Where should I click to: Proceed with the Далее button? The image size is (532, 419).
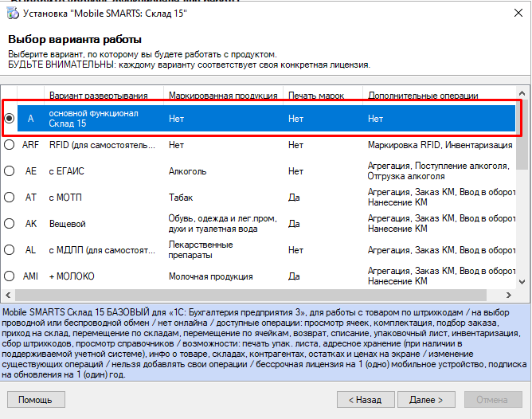click(x=426, y=399)
